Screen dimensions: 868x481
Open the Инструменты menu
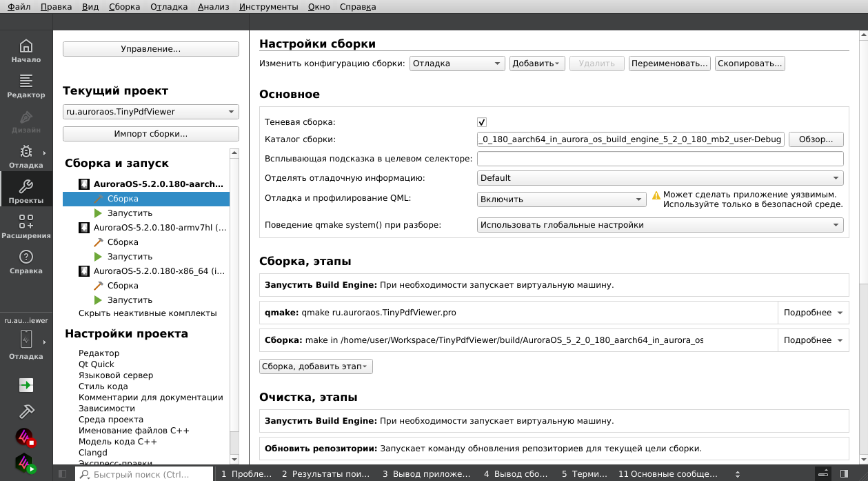pyautogui.click(x=268, y=7)
